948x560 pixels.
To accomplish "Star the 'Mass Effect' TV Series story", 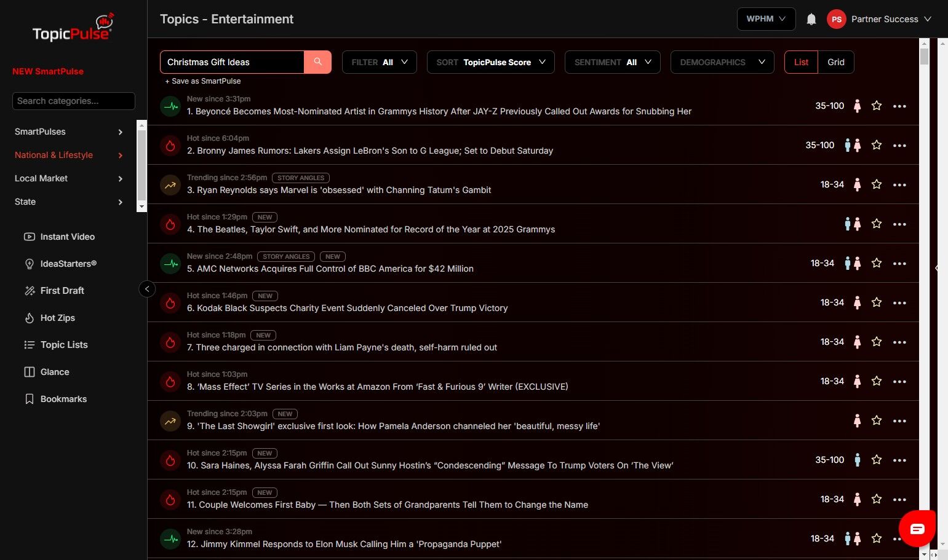I will coord(877,381).
